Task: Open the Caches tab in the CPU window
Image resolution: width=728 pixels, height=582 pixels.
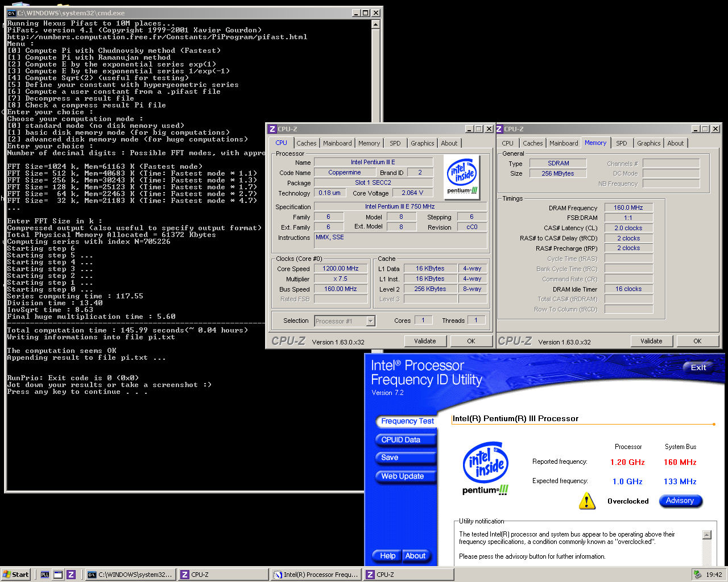Action: [306, 143]
